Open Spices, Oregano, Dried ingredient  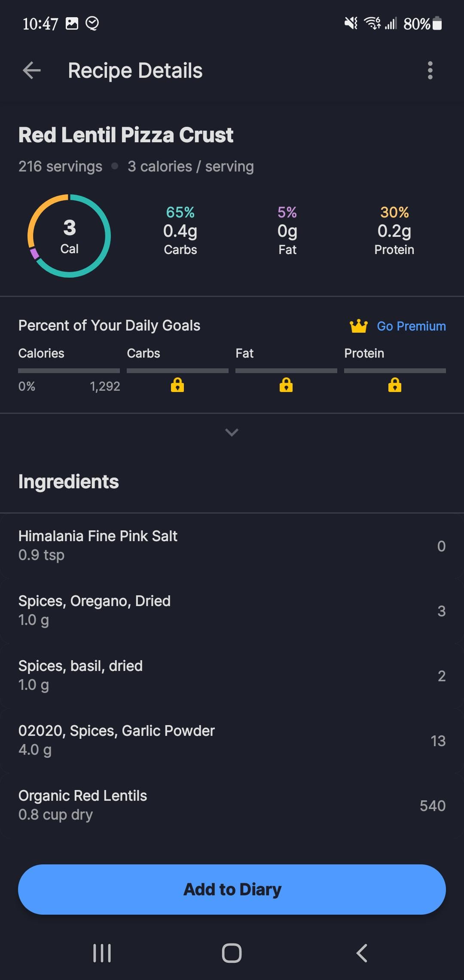pyautogui.click(x=232, y=610)
